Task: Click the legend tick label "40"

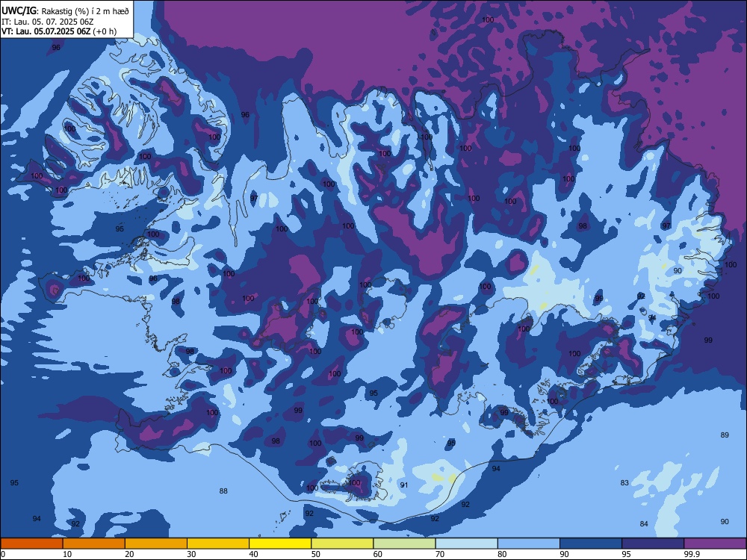Action: (x=253, y=554)
